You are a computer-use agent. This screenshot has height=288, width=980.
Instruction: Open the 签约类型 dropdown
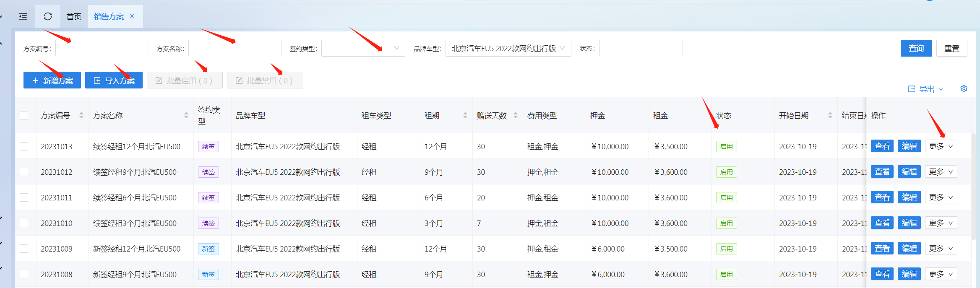363,48
